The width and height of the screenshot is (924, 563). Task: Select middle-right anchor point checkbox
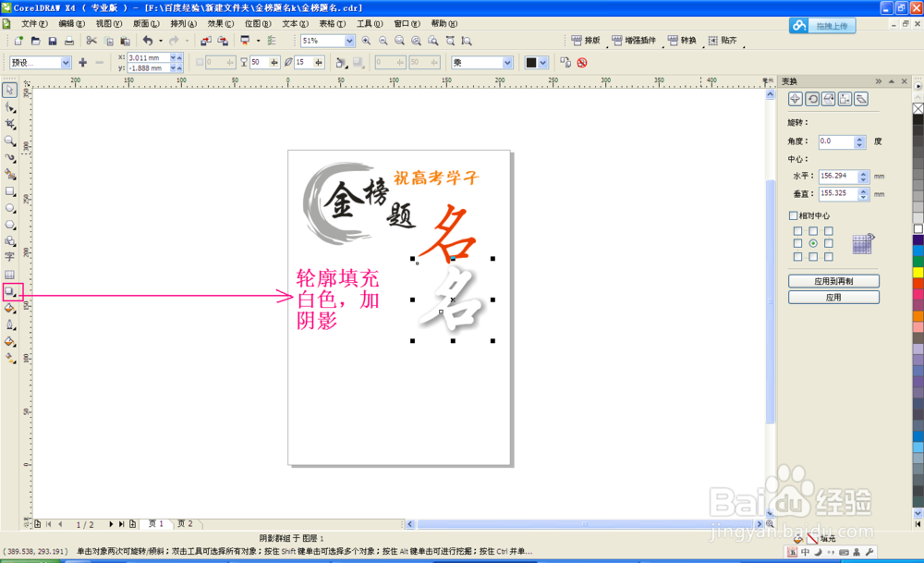tap(829, 243)
